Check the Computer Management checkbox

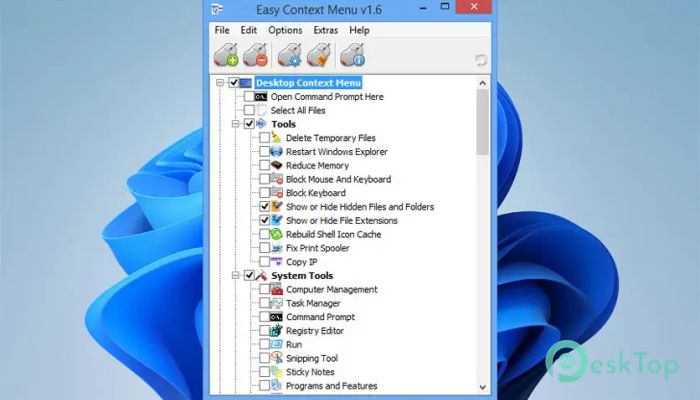coord(264,289)
